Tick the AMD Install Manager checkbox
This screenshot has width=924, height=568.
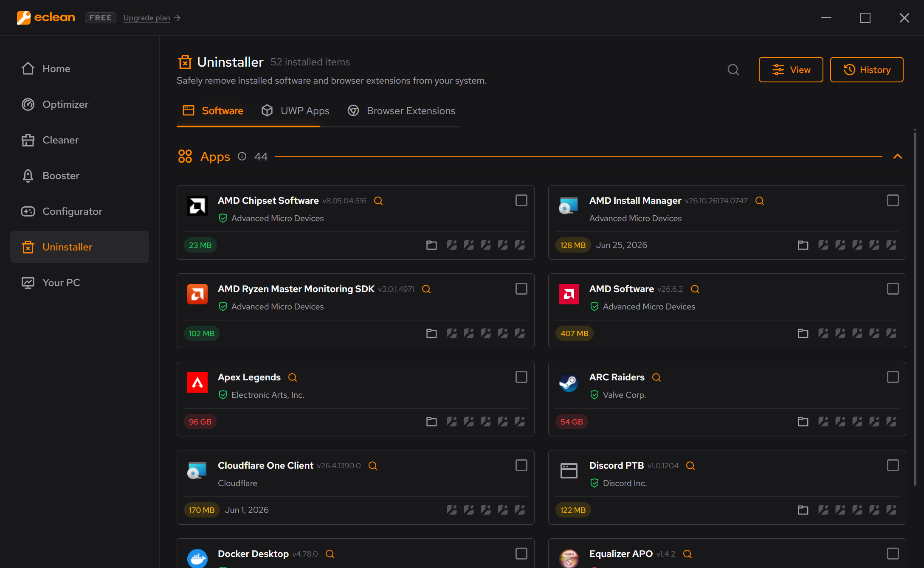click(x=893, y=200)
